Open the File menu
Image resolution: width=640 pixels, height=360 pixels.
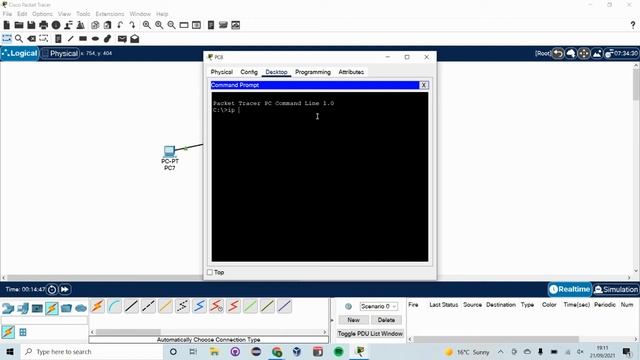coord(7,14)
